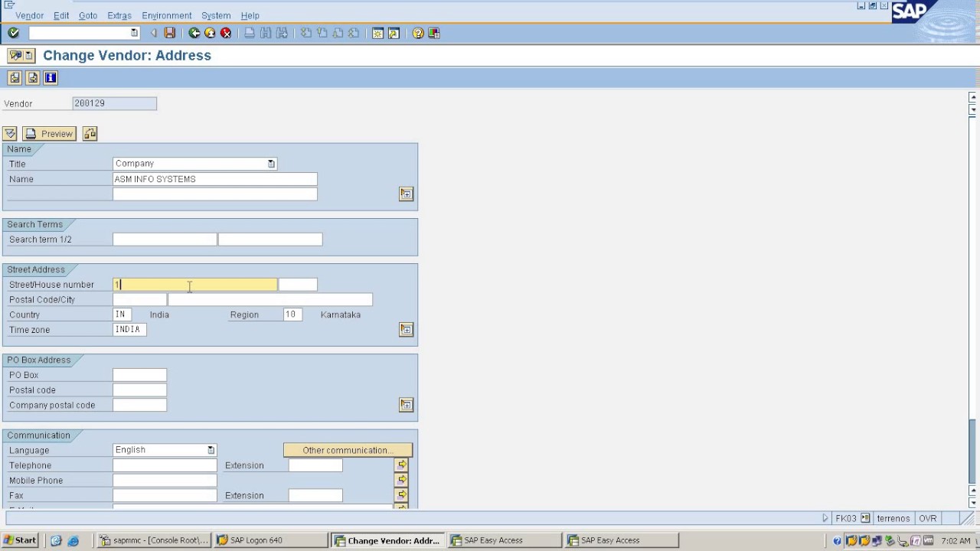The image size is (980, 551).
Task: Switch to SAP Logon 640 taskbar window
Action: (270, 540)
